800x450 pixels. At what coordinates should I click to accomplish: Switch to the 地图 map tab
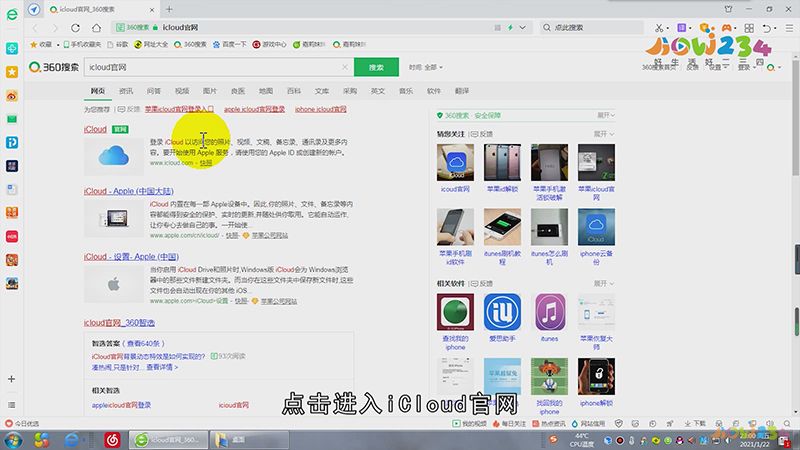click(x=266, y=91)
